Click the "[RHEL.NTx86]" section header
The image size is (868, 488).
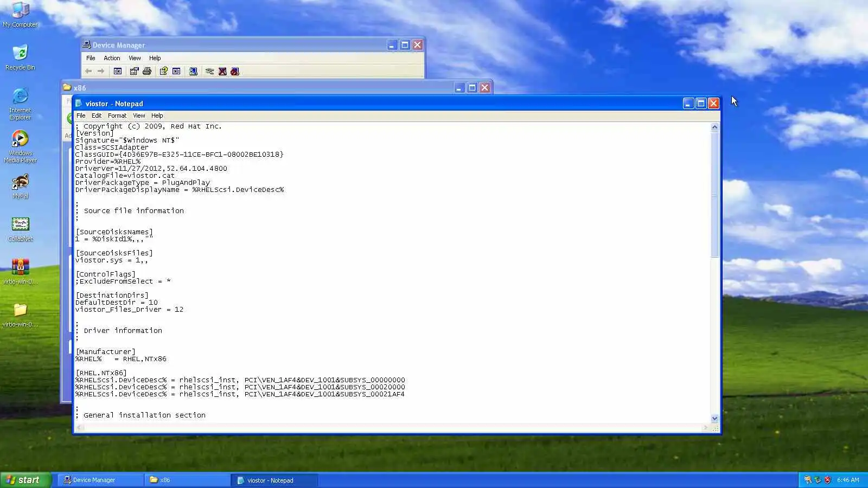(x=101, y=373)
